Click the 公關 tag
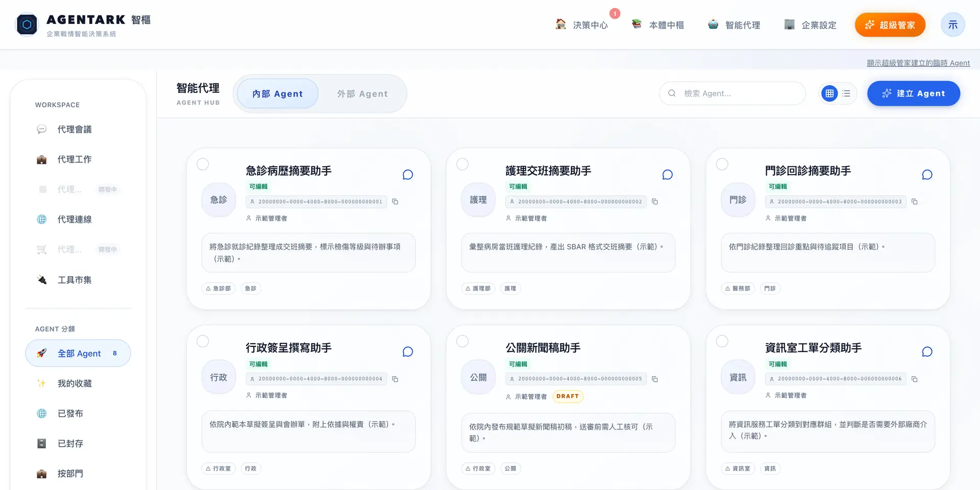The height and width of the screenshot is (490, 980). 510,469
